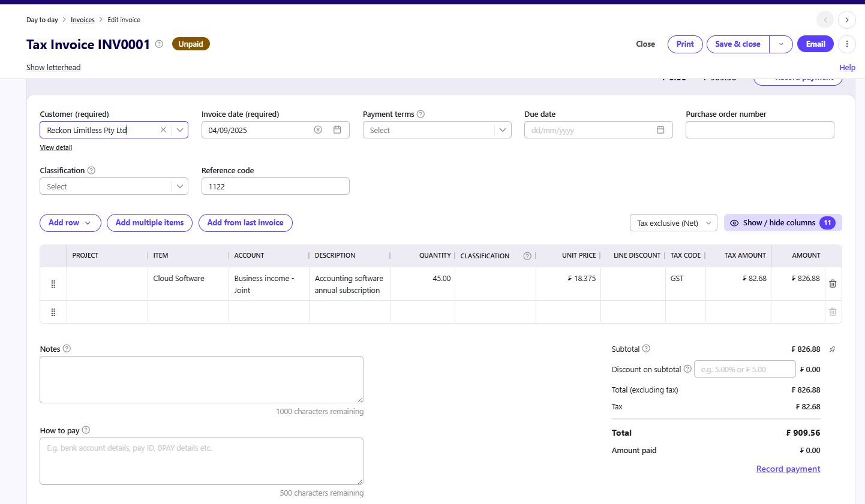Print the invoice

pyautogui.click(x=685, y=44)
